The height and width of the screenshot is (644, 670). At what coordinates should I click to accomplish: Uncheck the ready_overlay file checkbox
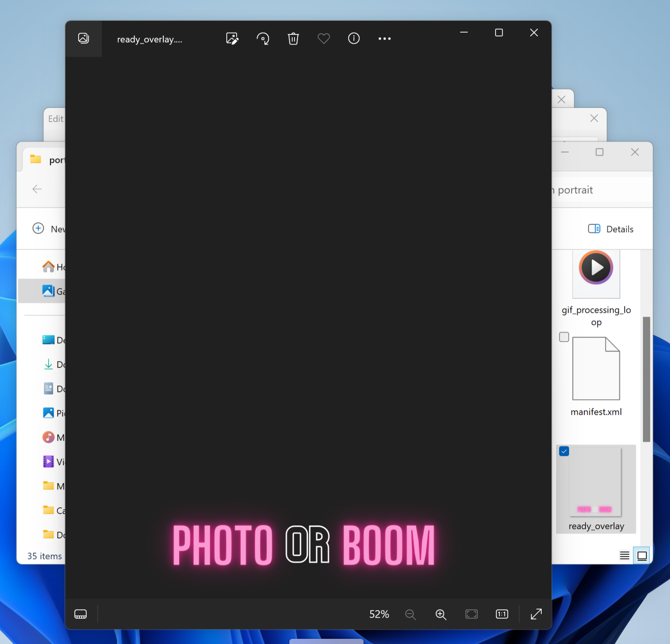point(564,451)
